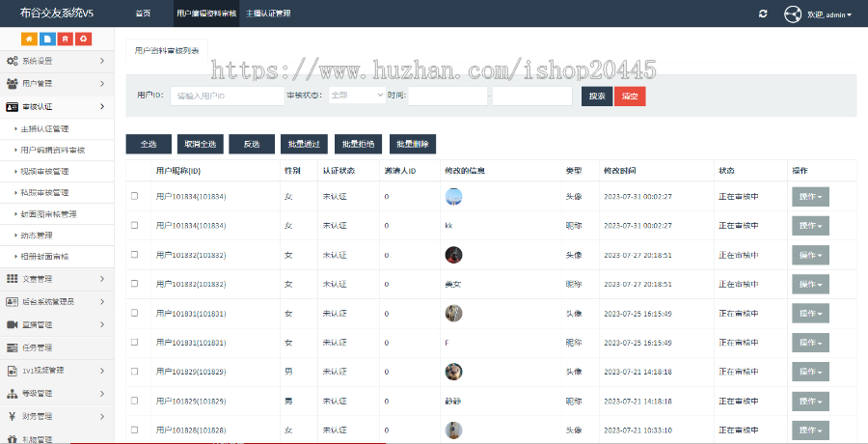Expand 财务管理 using its chevron arrow
868x444 pixels.
tap(102, 416)
